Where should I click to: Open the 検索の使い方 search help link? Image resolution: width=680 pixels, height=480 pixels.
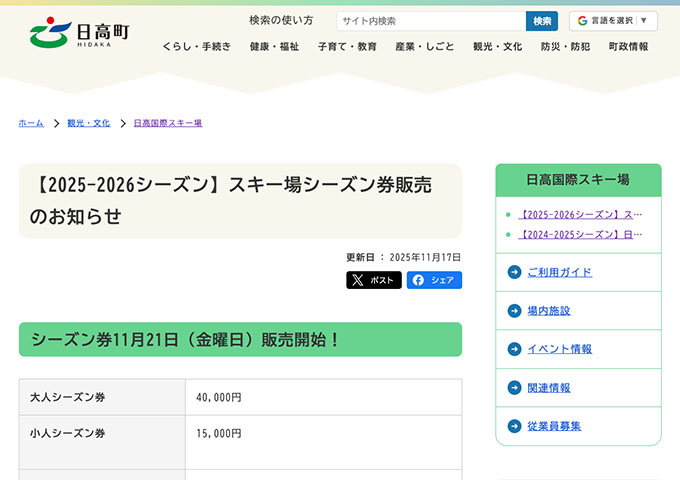pyautogui.click(x=281, y=20)
